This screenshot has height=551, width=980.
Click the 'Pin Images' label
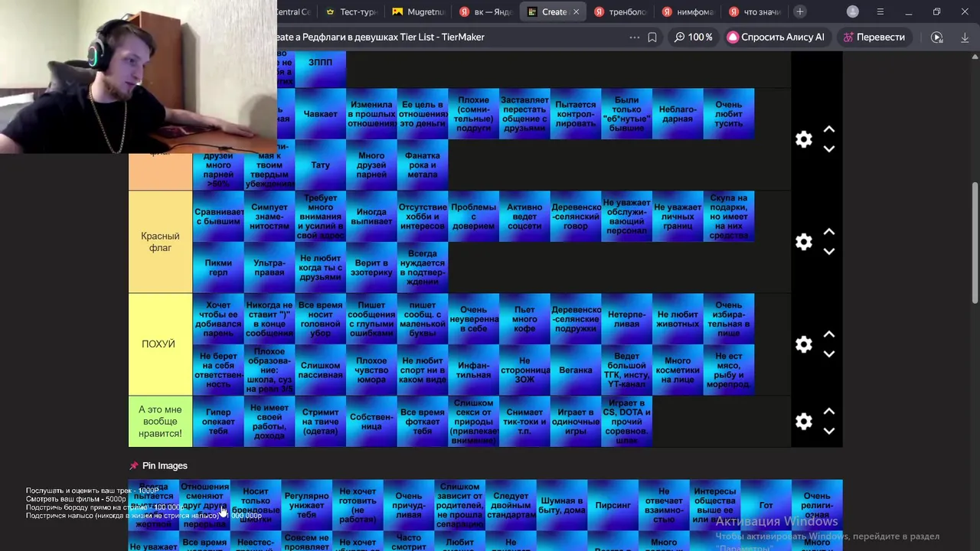tap(165, 465)
